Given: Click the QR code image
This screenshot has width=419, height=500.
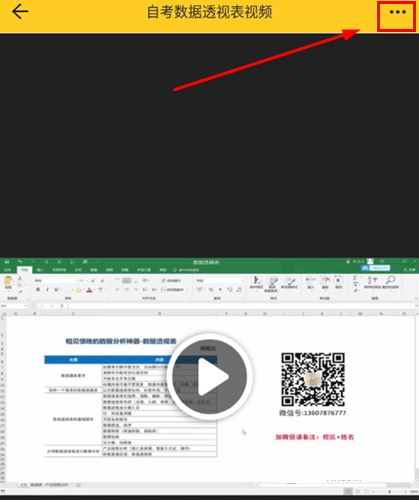Looking at the screenshot, I should 313,379.
